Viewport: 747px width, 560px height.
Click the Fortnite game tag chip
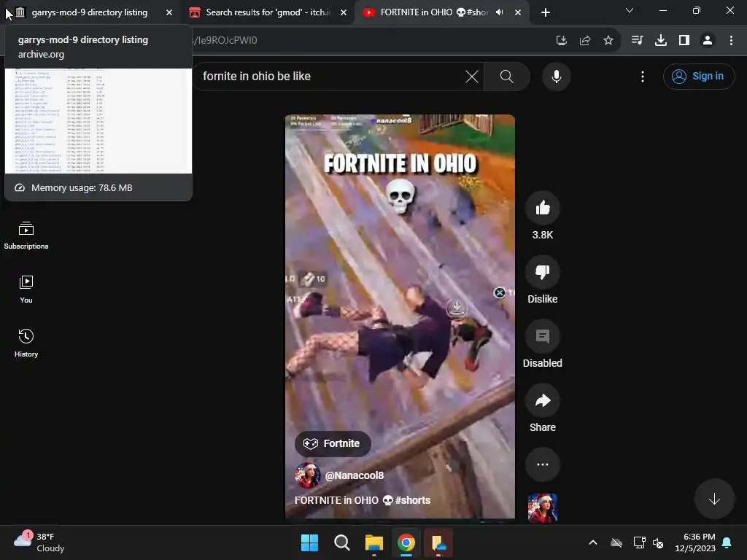[x=333, y=444]
